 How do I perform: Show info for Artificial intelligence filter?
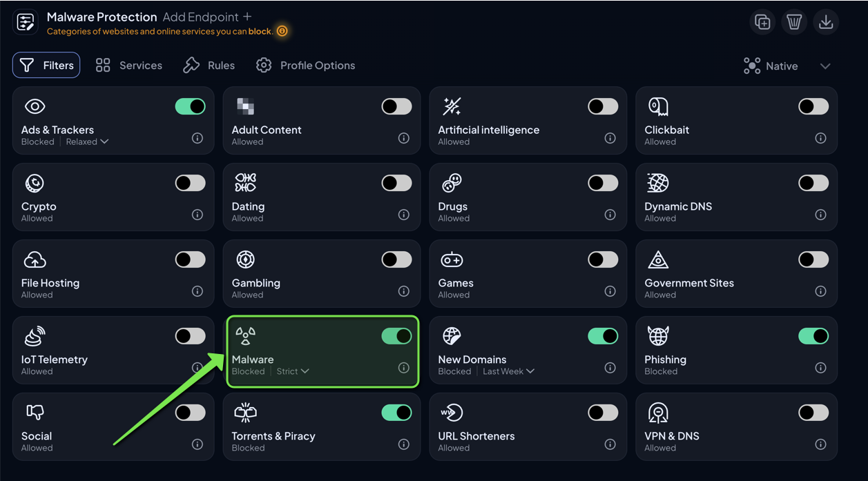pos(610,138)
